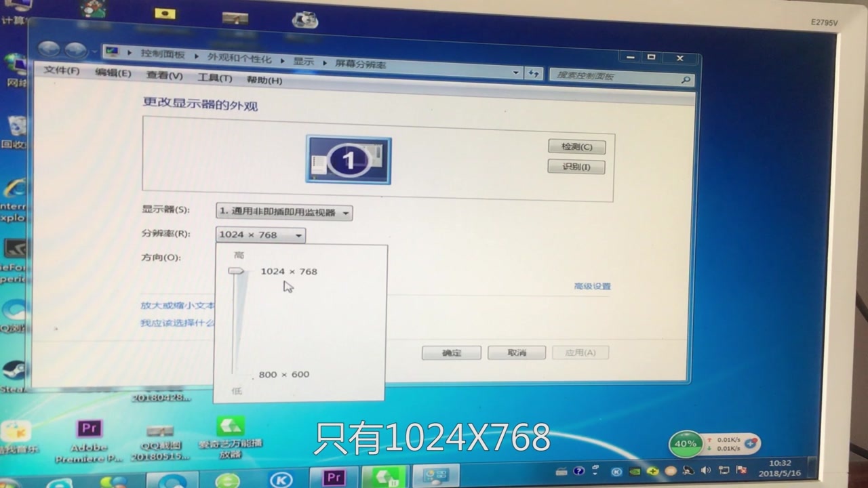Open the 工具(T) menu
This screenshot has width=868, height=488.
pyautogui.click(x=215, y=78)
